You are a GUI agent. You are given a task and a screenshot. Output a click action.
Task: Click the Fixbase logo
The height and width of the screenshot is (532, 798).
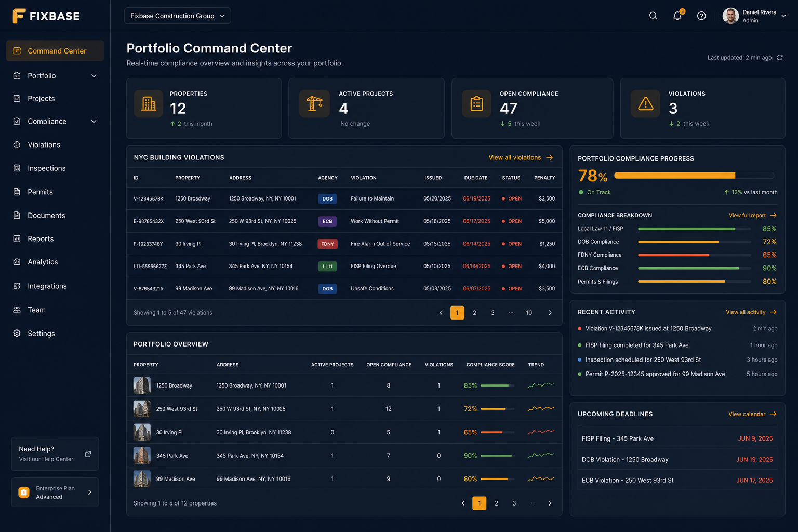coord(46,16)
